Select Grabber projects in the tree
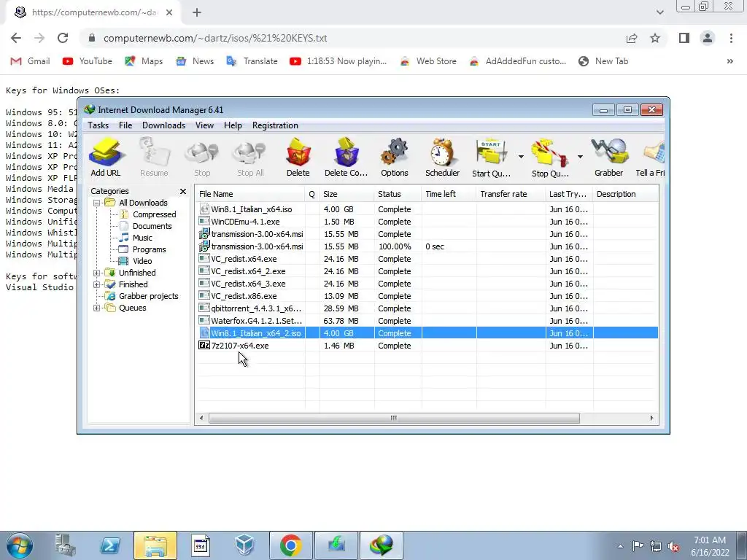This screenshot has height=560, width=747. pos(148,296)
